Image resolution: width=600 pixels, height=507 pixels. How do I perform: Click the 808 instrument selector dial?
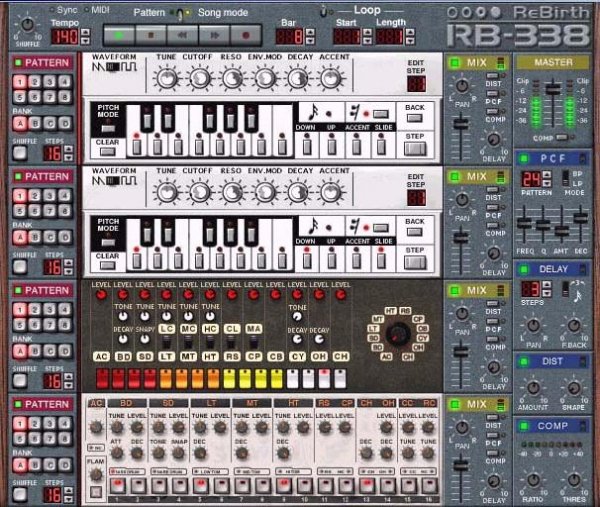point(398,333)
